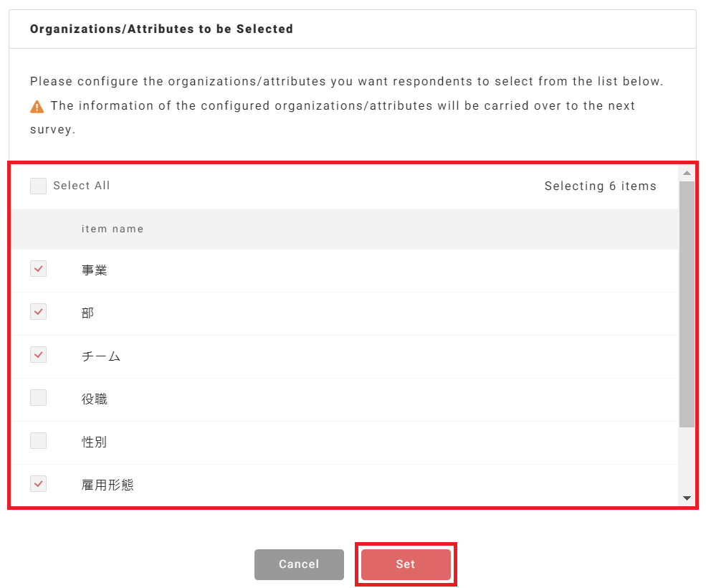Click the "item name" column header

point(113,229)
